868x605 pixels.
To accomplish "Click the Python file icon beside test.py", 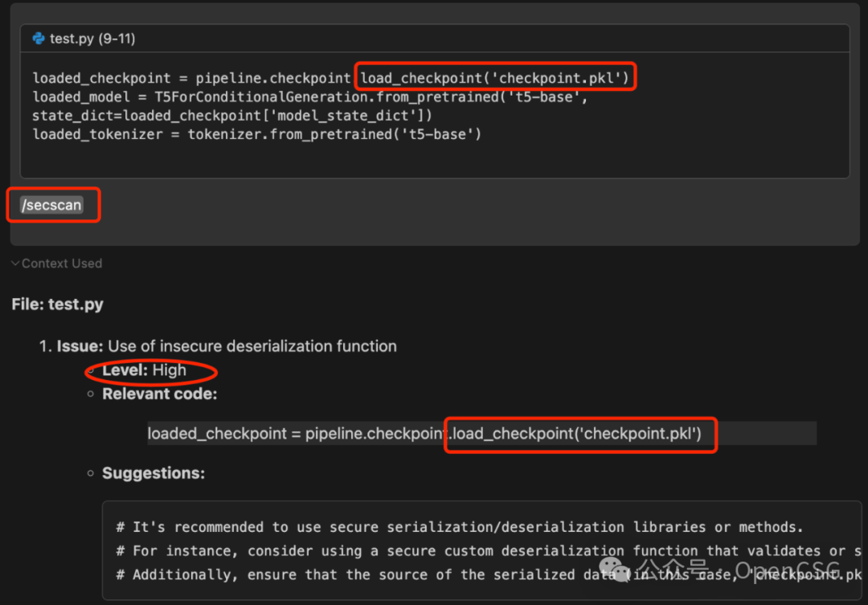I will [39, 39].
